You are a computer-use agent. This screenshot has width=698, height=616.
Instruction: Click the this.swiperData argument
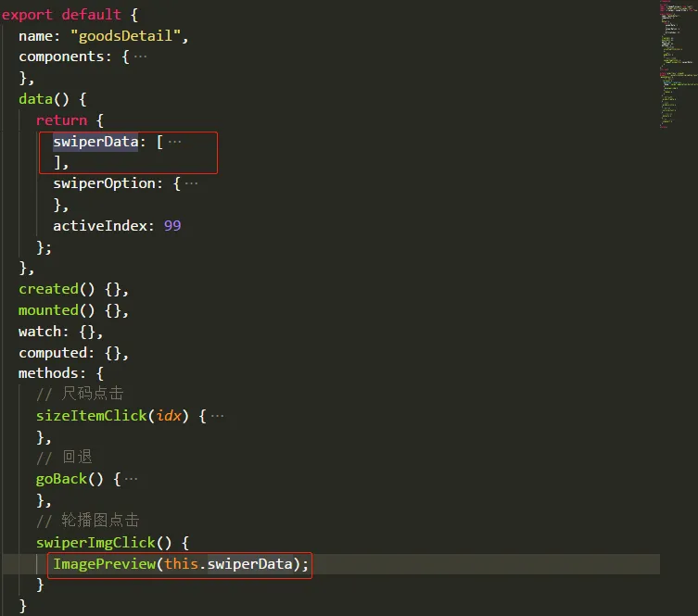click(228, 564)
